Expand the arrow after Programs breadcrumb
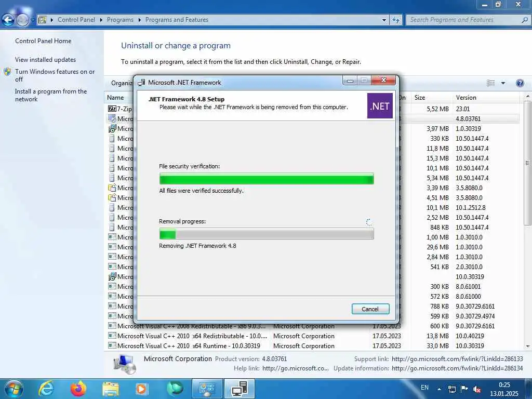Image resolution: width=532 pixels, height=399 pixels. pyautogui.click(x=139, y=20)
